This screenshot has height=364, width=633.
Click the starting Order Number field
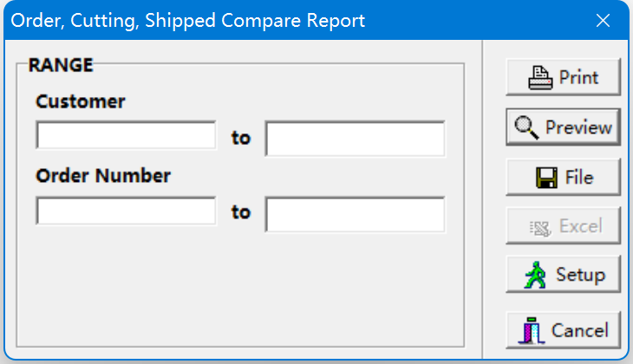click(126, 211)
